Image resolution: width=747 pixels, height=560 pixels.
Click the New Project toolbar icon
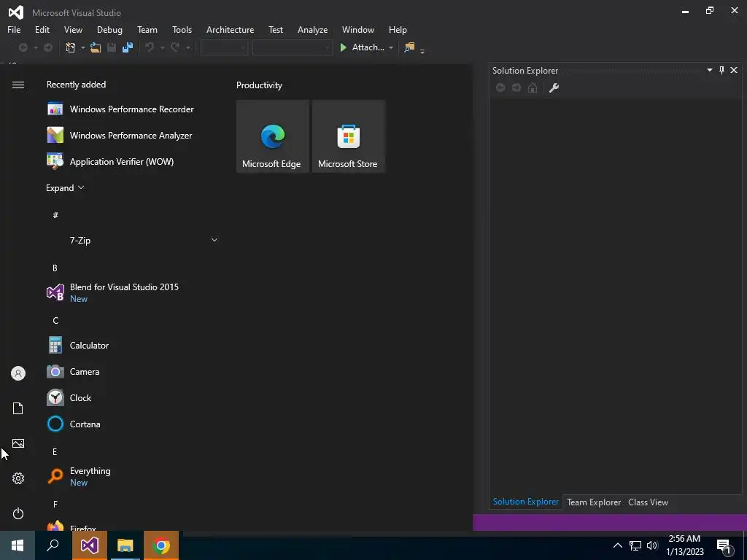click(71, 47)
